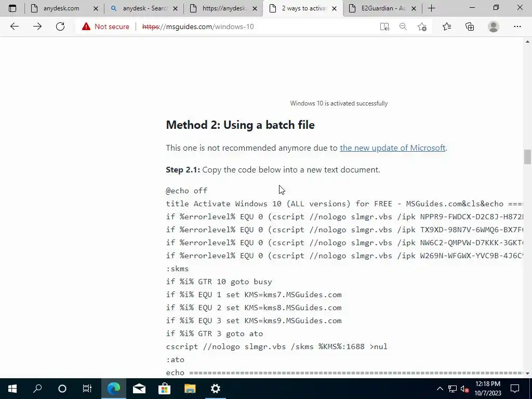Image resolution: width=532 pixels, height=399 pixels.
Task: Open the tab actions menu icon
Action: tap(12, 8)
